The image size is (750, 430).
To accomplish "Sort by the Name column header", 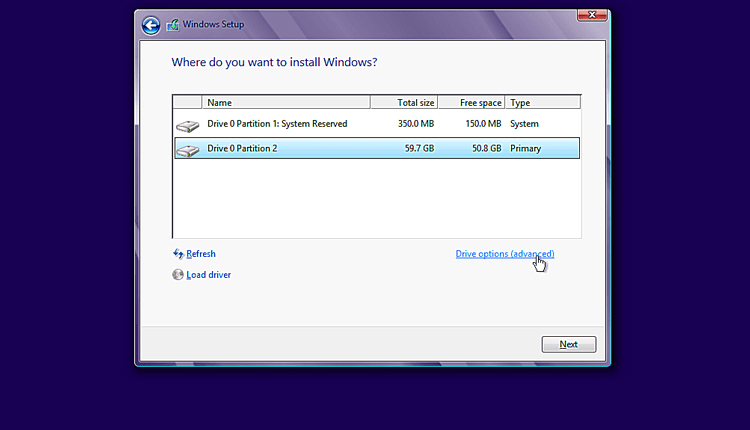I will pos(286,102).
